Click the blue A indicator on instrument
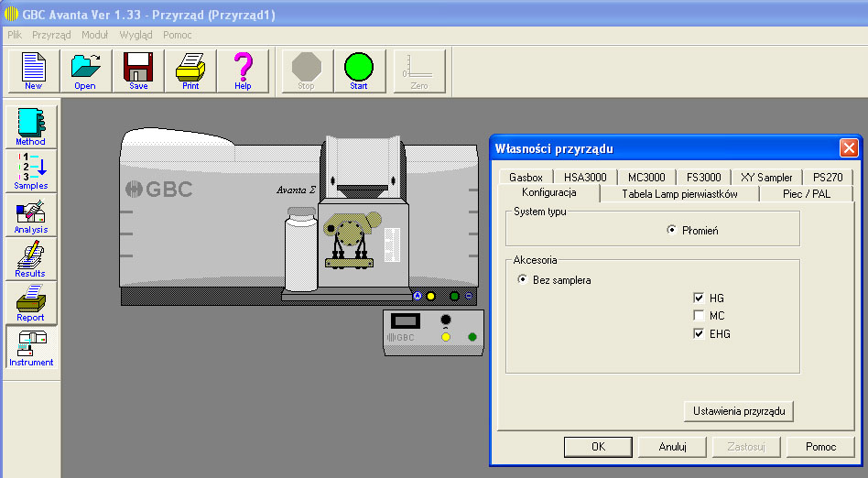Screen dimensions: 868x478 [418, 296]
